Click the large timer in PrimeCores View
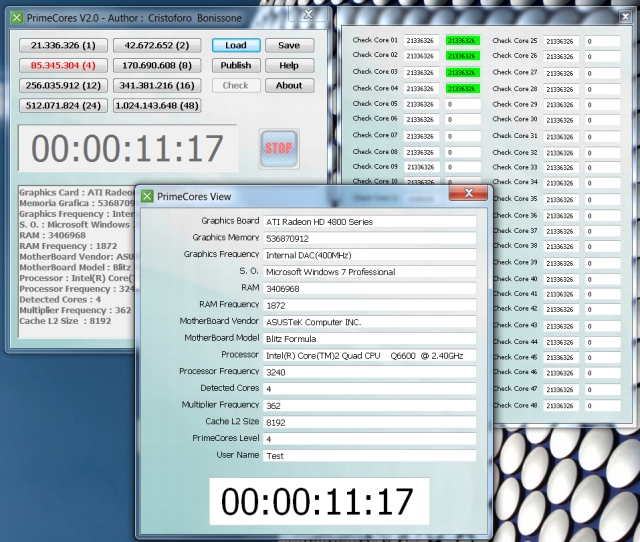This screenshot has height=542, width=640. 319,501
